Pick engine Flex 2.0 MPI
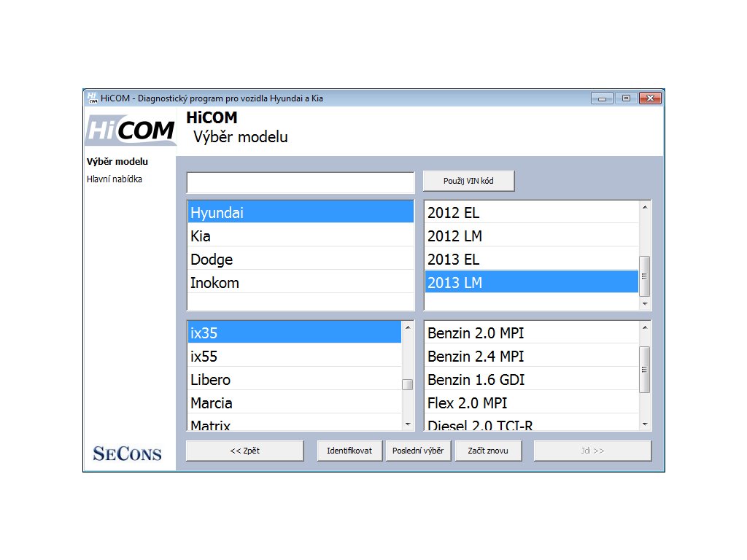The height and width of the screenshot is (560, 747). [532, 402]
